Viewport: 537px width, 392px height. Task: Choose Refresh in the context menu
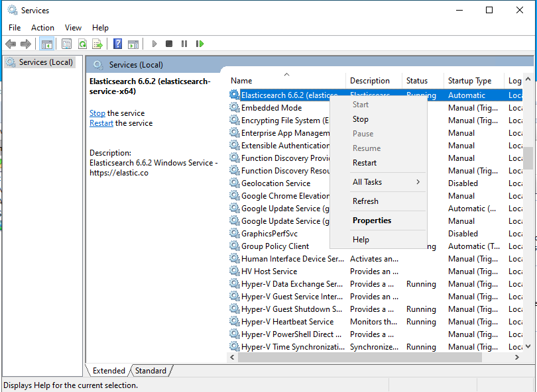point(379,201)
